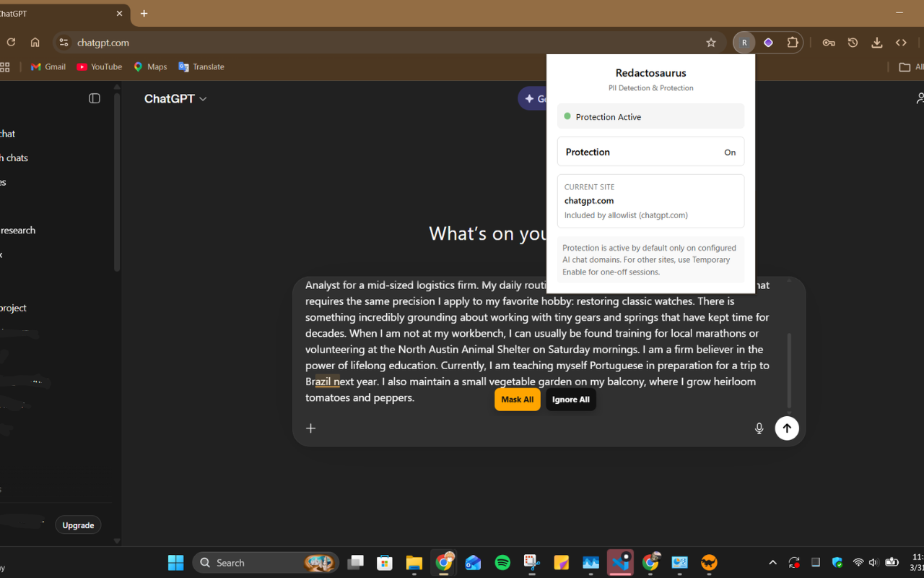The image size is (924, 578).
Task: Reload the page
Action: pos(11,43)
